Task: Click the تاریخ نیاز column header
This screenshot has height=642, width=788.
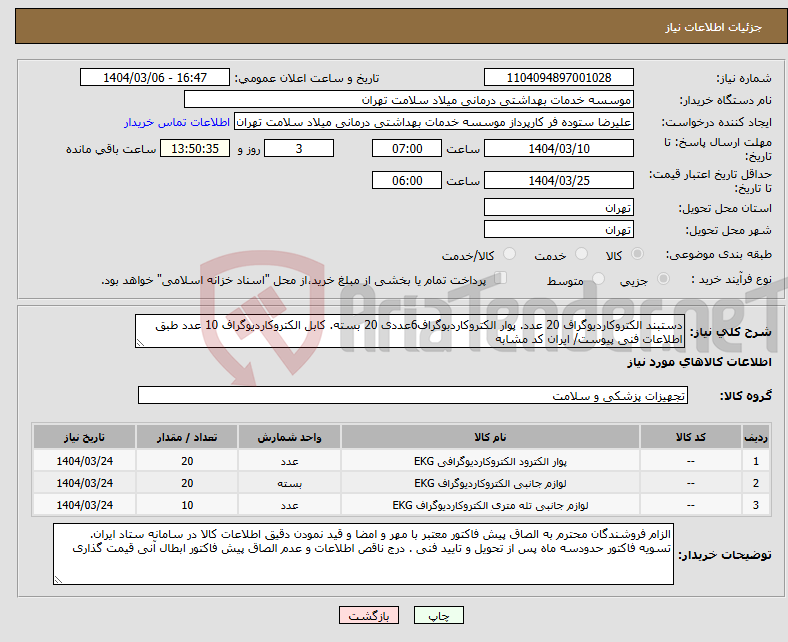Action: point(84,437)
